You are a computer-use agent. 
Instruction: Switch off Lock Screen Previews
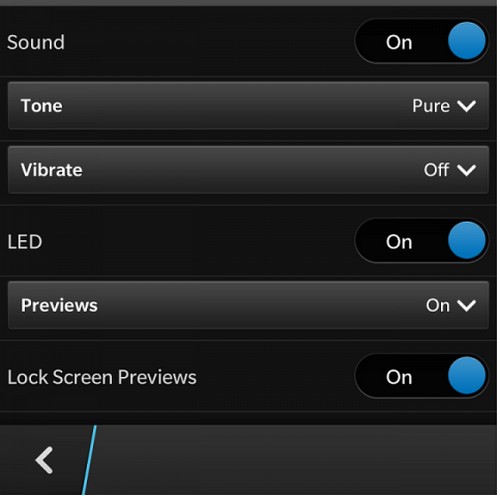pos(422,376)
